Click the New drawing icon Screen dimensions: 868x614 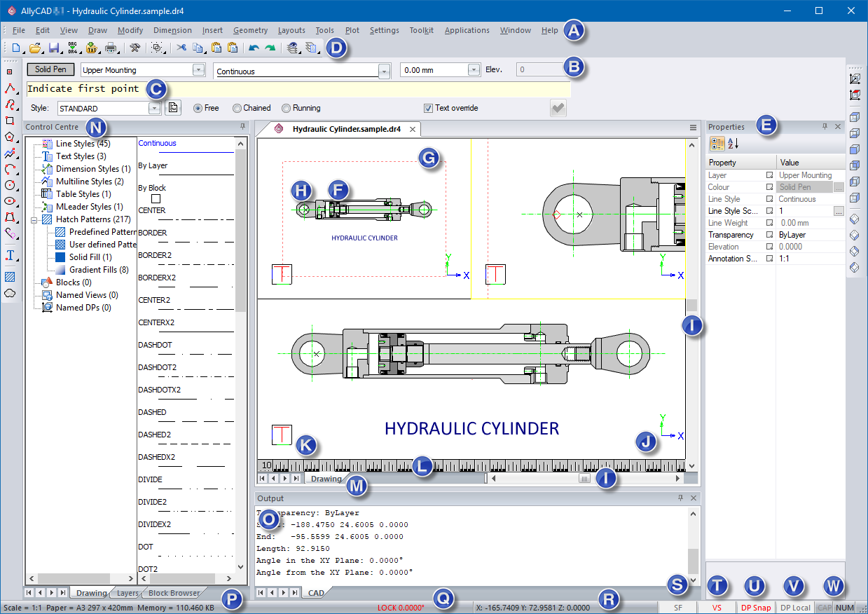(15, 48)
